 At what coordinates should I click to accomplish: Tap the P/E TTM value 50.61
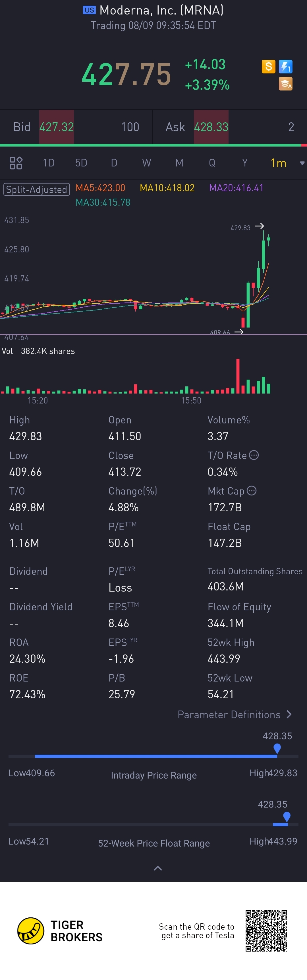(122, 543)
